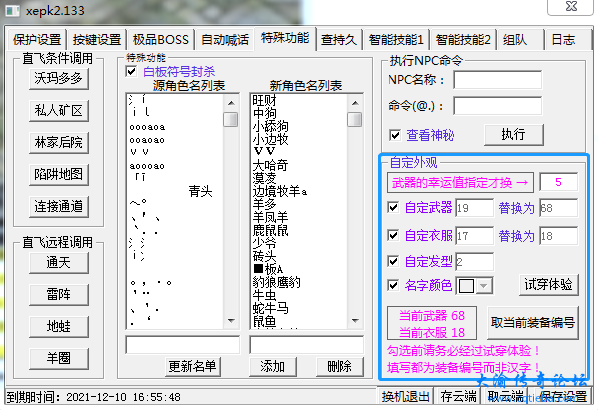Click the 羊圈 button
Screen dimensions: 598x410
tap(59, 359)
